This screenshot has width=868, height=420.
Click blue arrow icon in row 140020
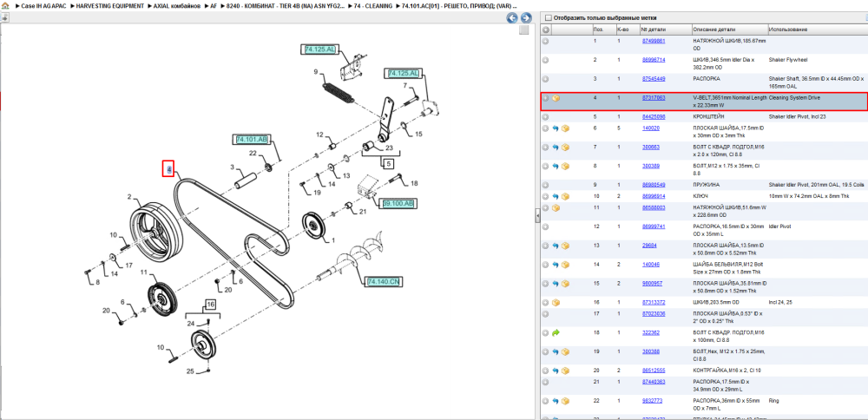point(556,128)
